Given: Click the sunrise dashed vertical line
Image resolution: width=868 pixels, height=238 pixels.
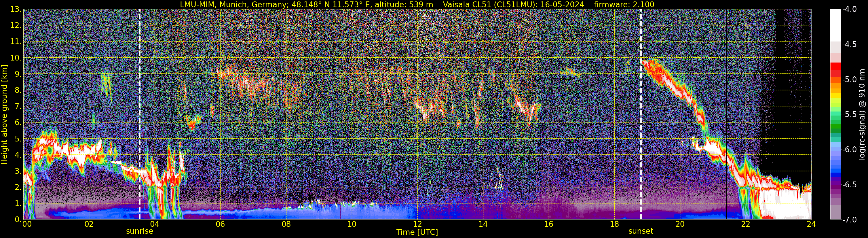Looking at the screenshot, I should click(140, 114).
